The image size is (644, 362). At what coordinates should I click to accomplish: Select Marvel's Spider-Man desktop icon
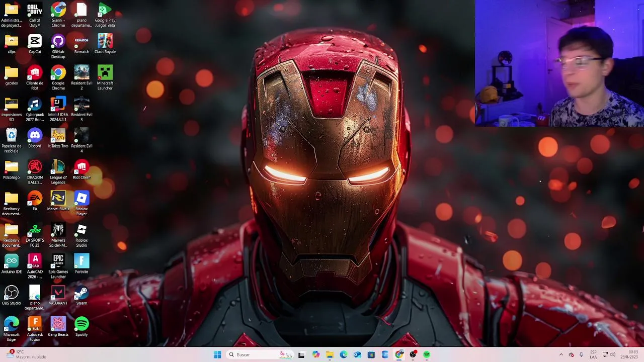point(58,235)
